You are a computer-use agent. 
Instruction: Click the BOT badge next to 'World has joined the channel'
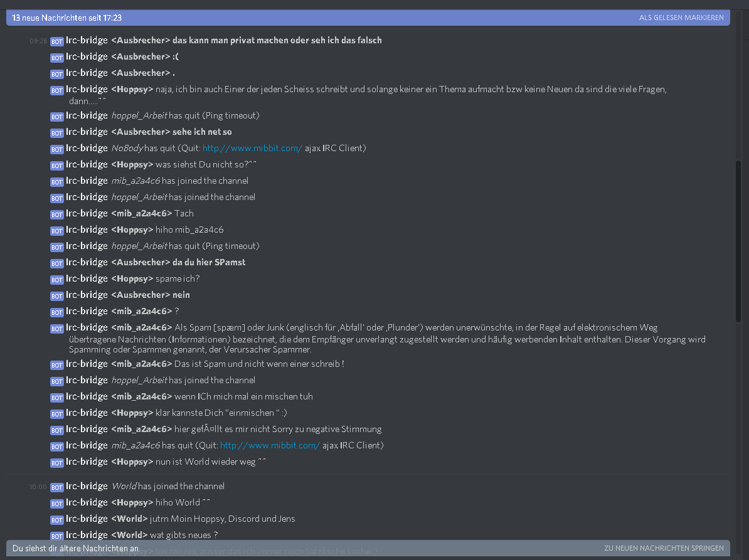57,487
